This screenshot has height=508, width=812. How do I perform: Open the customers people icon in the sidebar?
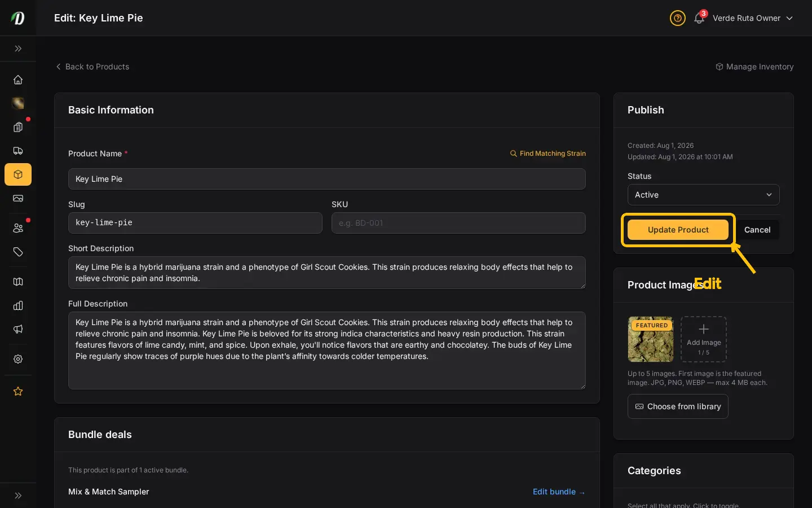(18, 228)
